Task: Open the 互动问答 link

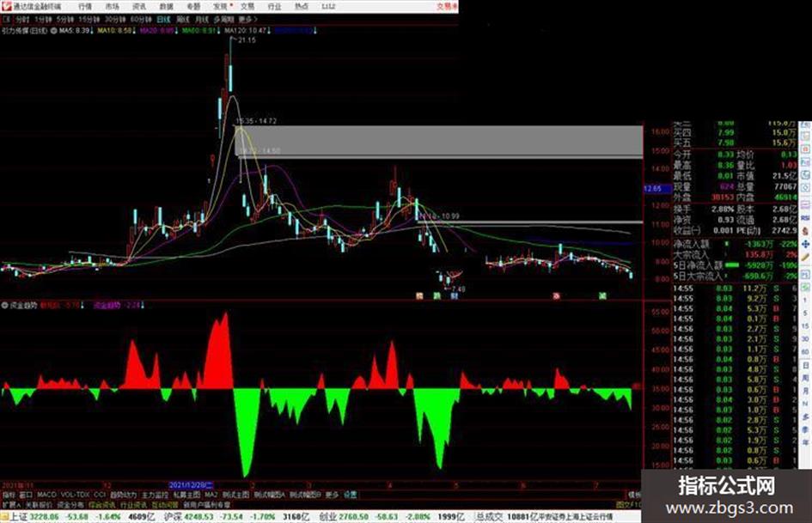Action: pyautogui.click(x=165, y=504)
